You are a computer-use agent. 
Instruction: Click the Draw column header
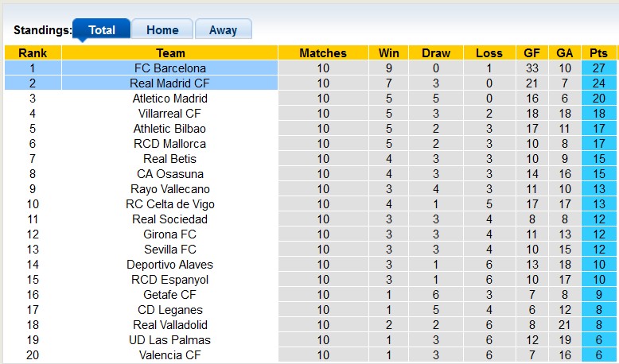tap(436, 52)
